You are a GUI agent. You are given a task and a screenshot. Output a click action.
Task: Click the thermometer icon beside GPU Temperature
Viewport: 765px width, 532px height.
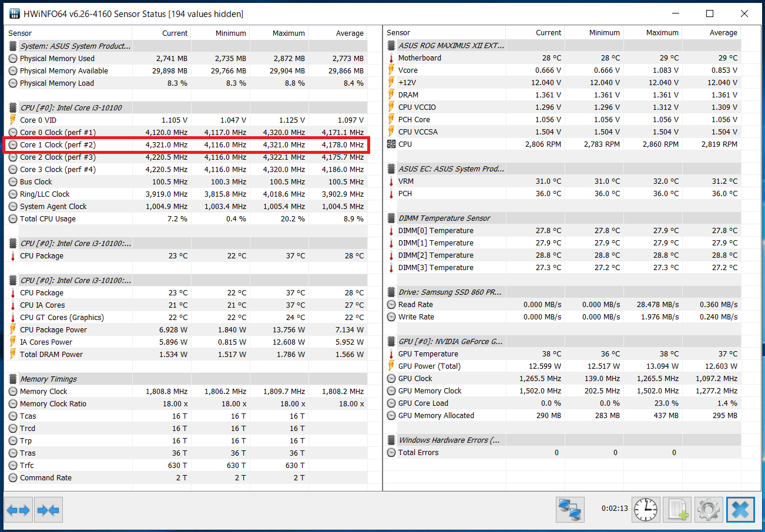(x=391, y=353)
